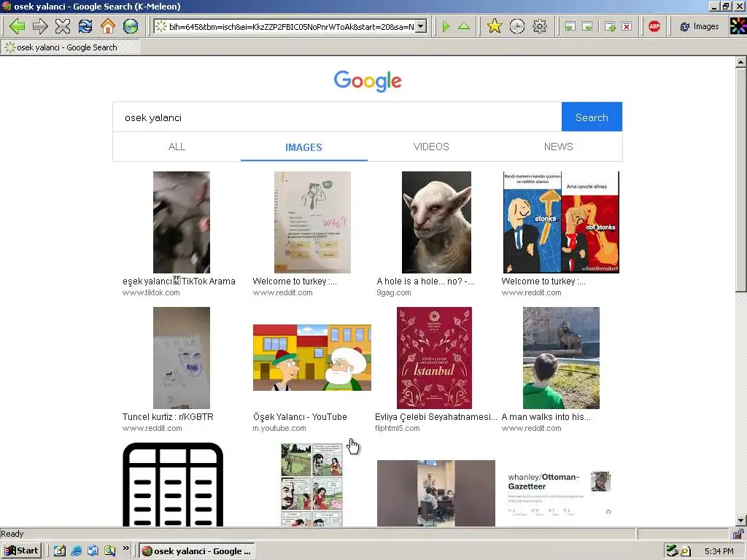This screenshot has width=747, height=560.
Task: Switch to the next tab icon
Action: tap(588, 27)
